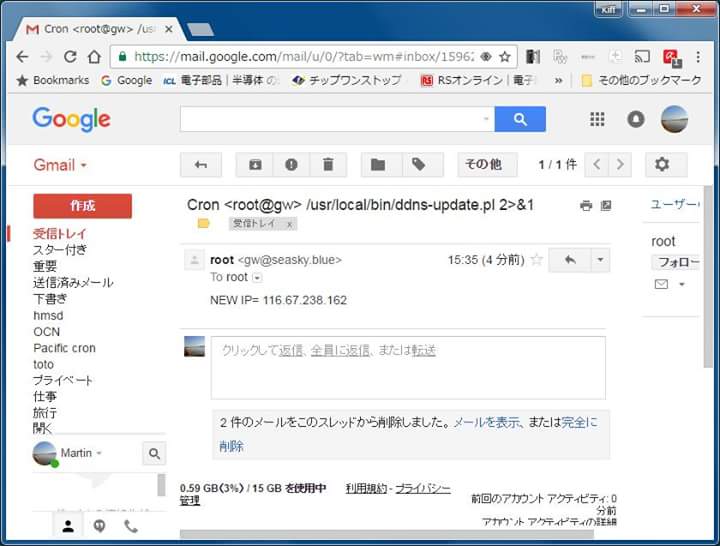Archive this conversation

[255, 164]
